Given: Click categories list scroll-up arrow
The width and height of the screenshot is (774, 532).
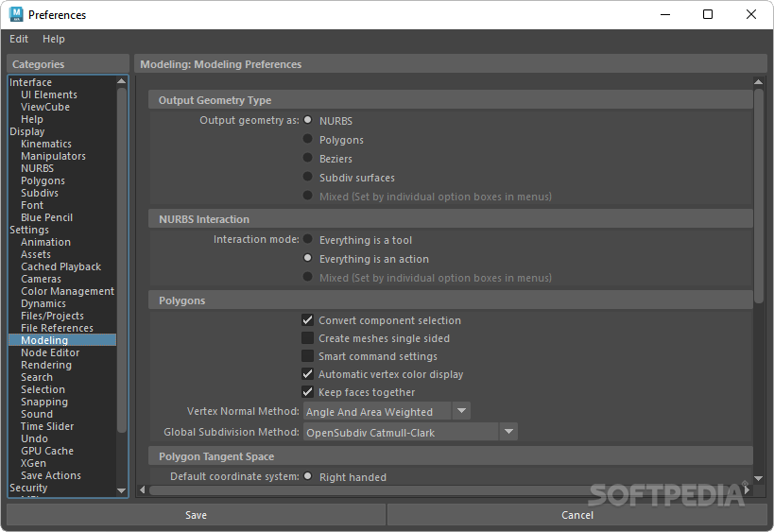Looking at the screenshot, I should [121, 81].
